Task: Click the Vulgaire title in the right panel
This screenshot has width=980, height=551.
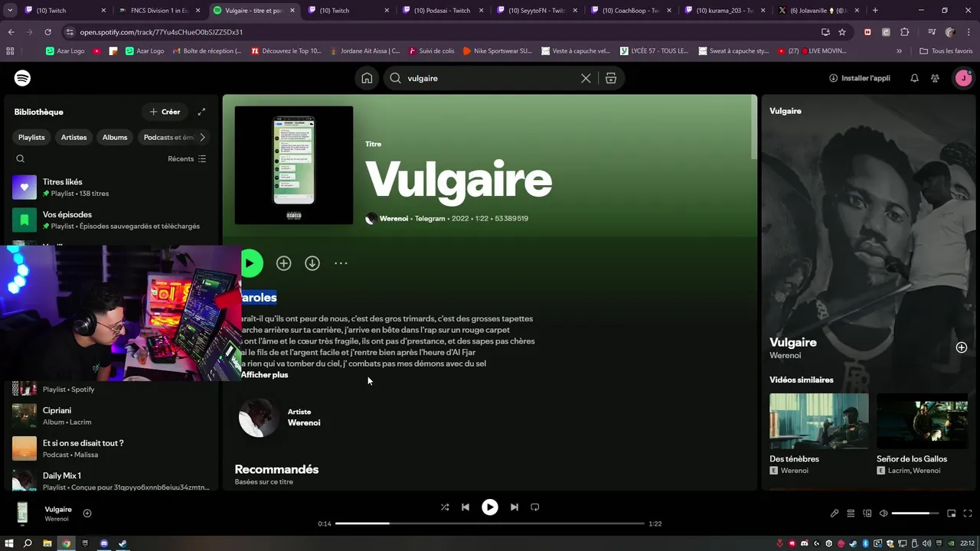Action: pos(793,342)
